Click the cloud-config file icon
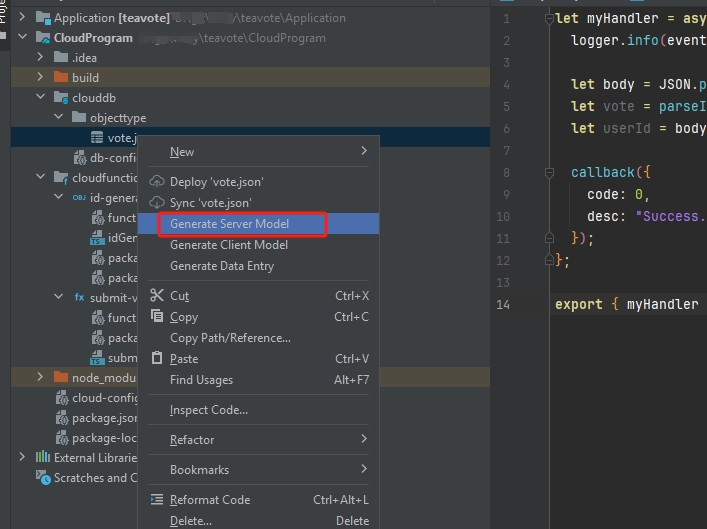 click(62, 398)
